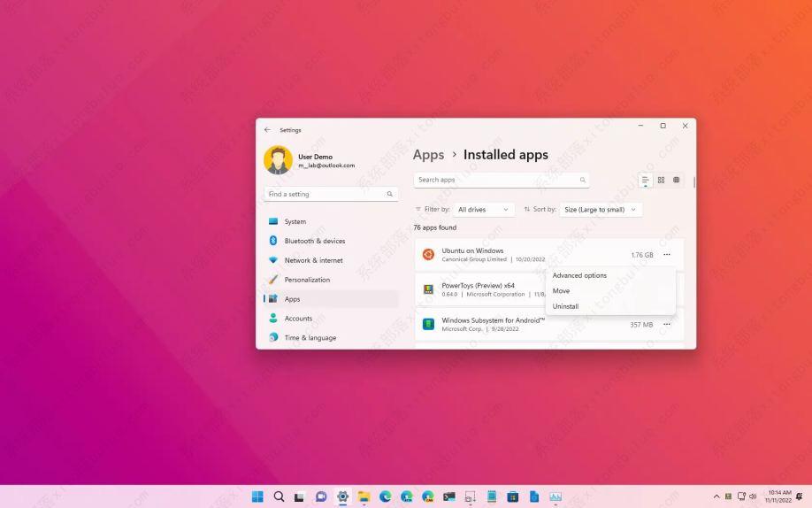Select Advanced options from context menu
Image resolution: width=812 pixels, height=508 pixels.
(579, 275)
